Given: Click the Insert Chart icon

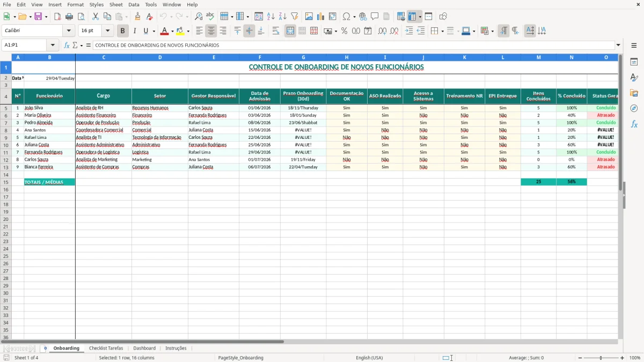Looking at the screenshot, I should 321,17.
